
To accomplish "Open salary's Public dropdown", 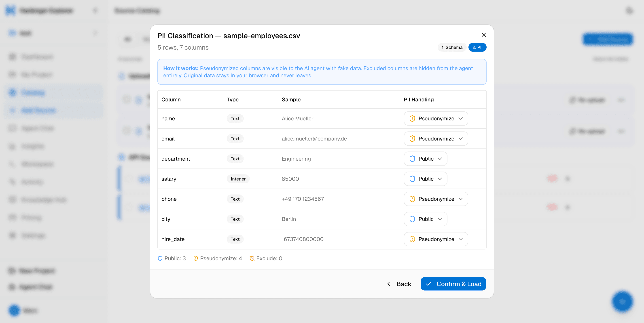I will (x=425, y=179).
